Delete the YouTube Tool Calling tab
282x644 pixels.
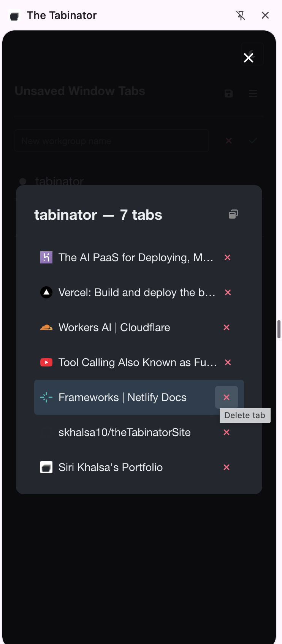coord(228,362)
